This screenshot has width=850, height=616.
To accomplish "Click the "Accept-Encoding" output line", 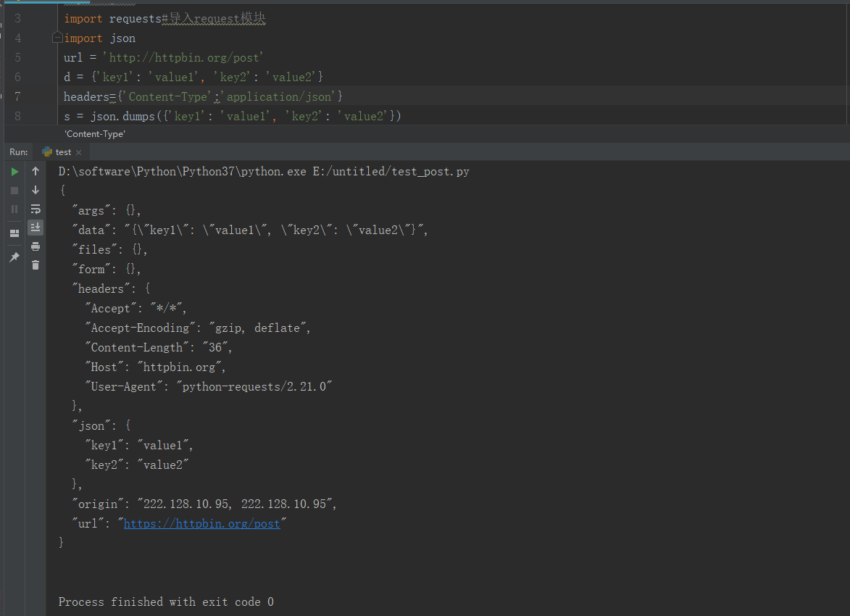I will pyautogui.click(x=197, y=328).
